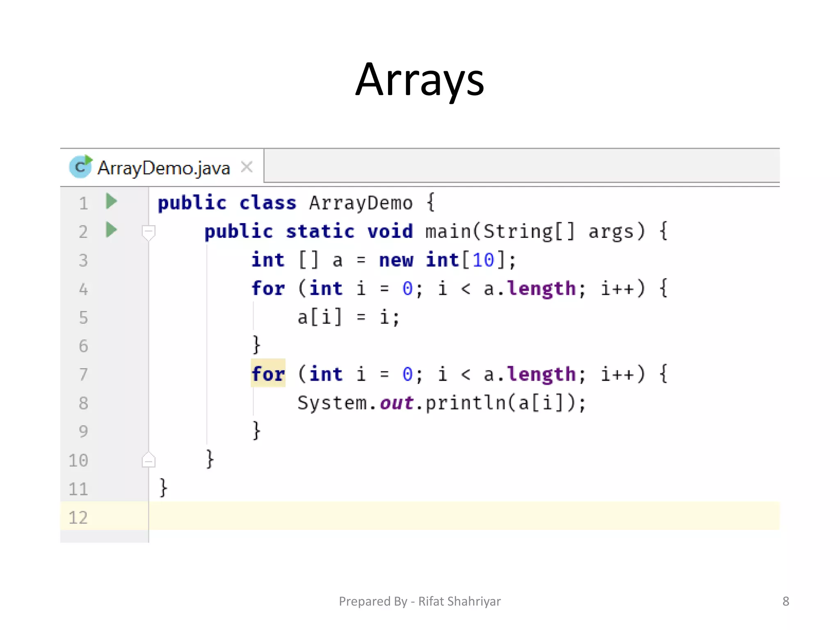The height and width of the screenshot is (630, 840).
Task: Click 'Prepared By - Rifat Shahriyar' footer
Action: pos(420,601)
